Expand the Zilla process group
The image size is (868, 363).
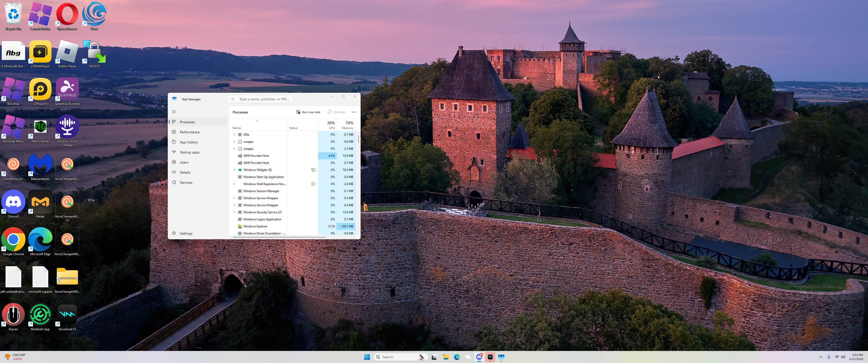tap(234, 134)
